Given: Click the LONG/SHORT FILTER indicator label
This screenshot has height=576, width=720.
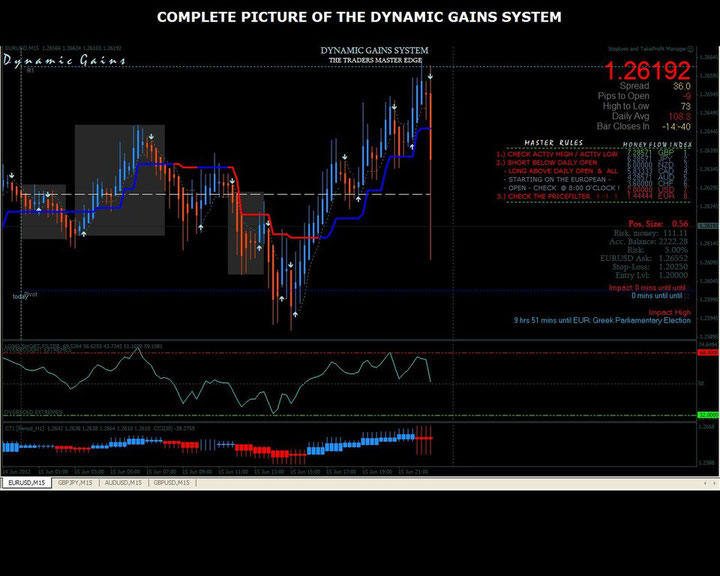Looking at the screenshot, I should 83,346.
